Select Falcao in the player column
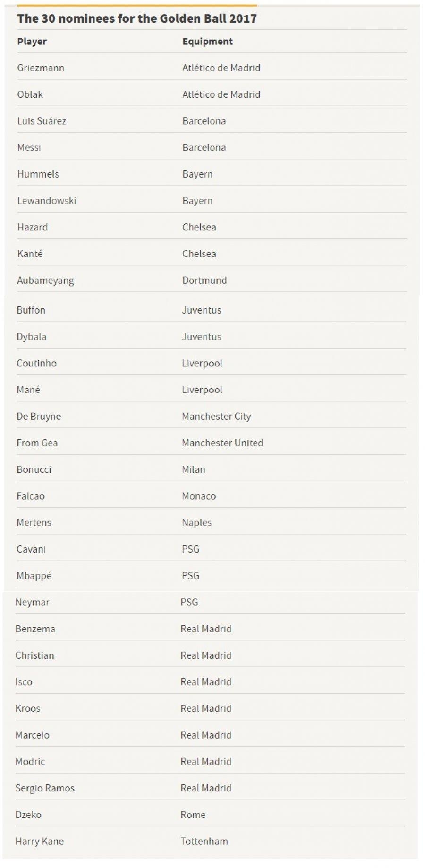The width and height of the screenshot is (425, 868). click(31, 496)
